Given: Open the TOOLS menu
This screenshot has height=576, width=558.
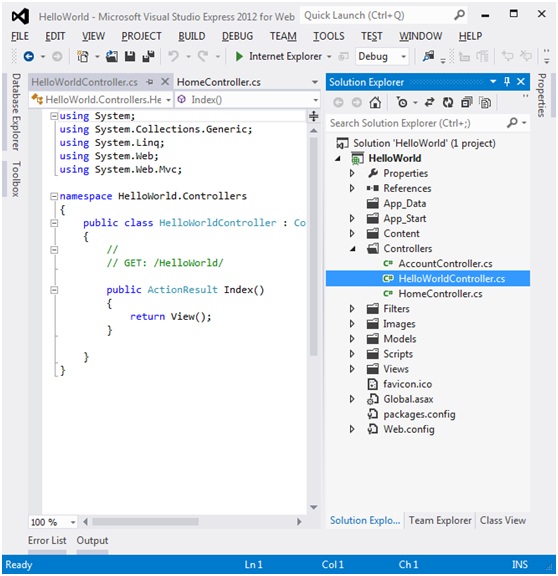Looking at the screenshot, I should [x=329, y=36].
